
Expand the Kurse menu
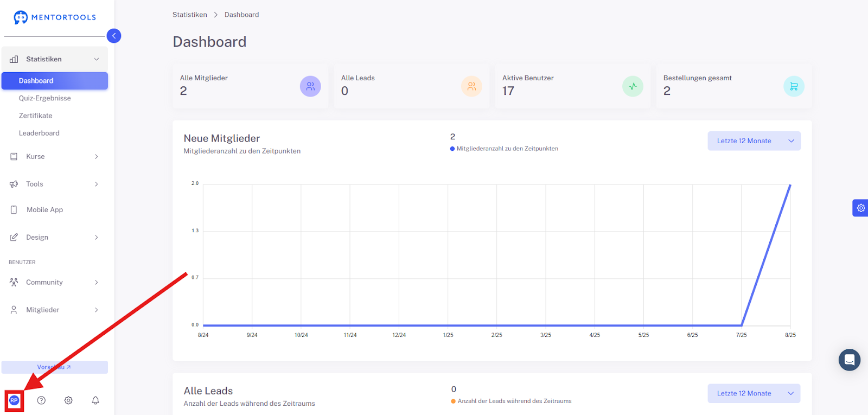click(54, 156)
